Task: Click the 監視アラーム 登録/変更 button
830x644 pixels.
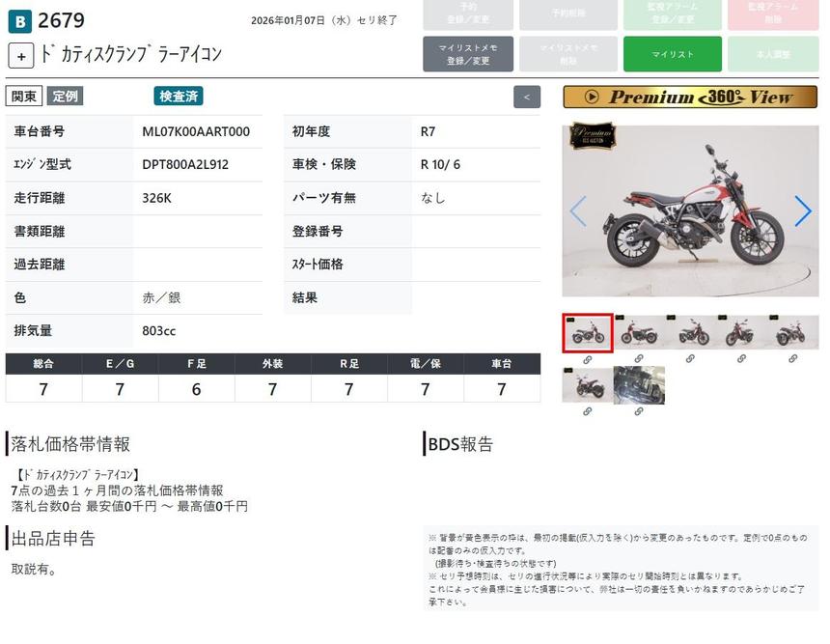Action: (672, 13)
